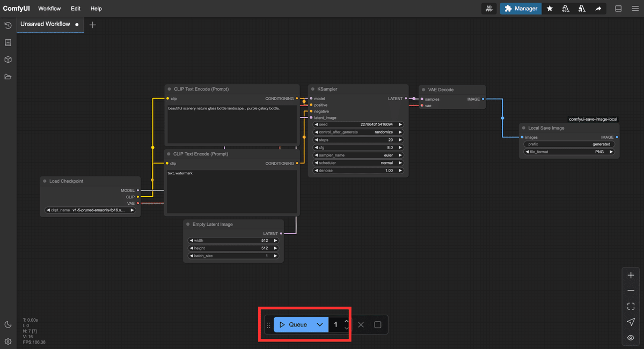The width and height of the screenshot is (644, 349).
Task: Open the ckpt_name checkpoint selector
Action: click(90, 210)
